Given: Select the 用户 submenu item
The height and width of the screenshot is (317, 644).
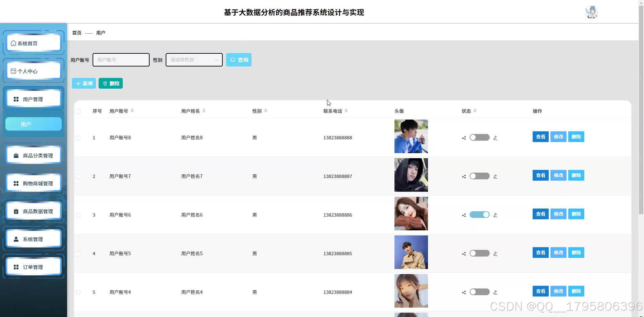Looking at the screenshot, I should [34, 124].
